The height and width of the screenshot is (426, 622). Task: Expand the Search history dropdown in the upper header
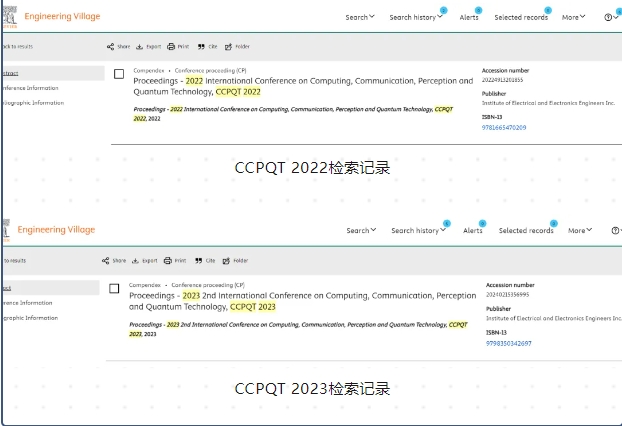[416, 17]
